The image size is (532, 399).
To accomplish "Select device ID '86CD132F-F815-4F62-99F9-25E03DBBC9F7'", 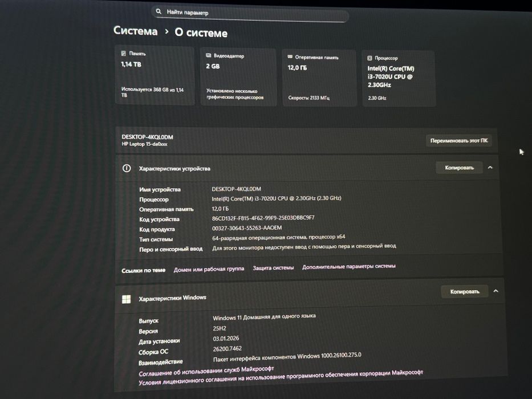I will 263,218.
